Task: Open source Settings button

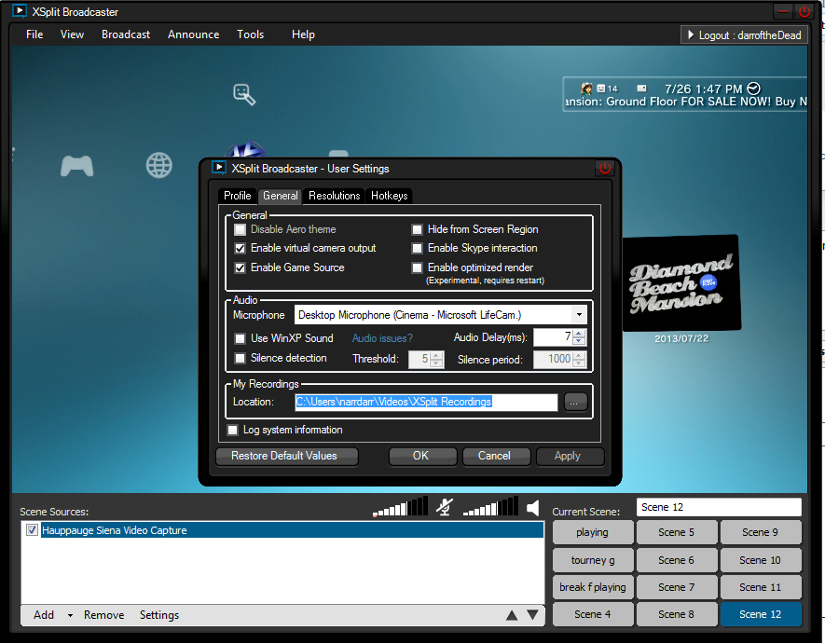Action: 159,615
